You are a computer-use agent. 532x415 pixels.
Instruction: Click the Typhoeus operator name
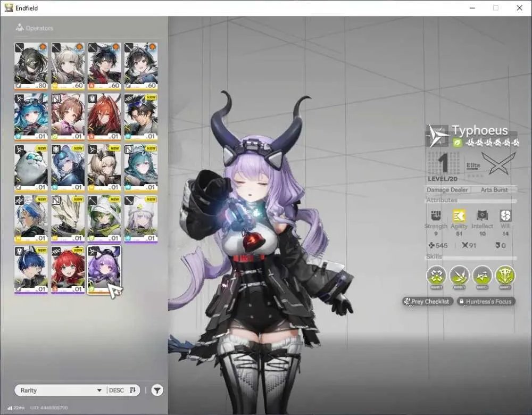point(480,130)
